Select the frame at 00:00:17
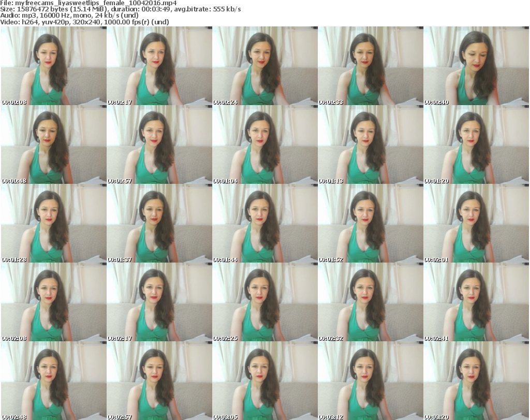 pyautogui.click(x=159, y=66)
